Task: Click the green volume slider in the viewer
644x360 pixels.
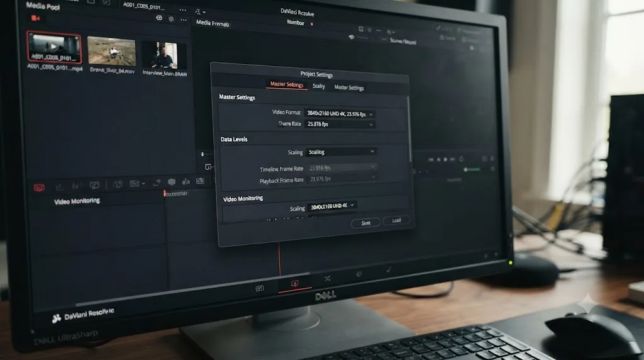Action: pos(472,169)
